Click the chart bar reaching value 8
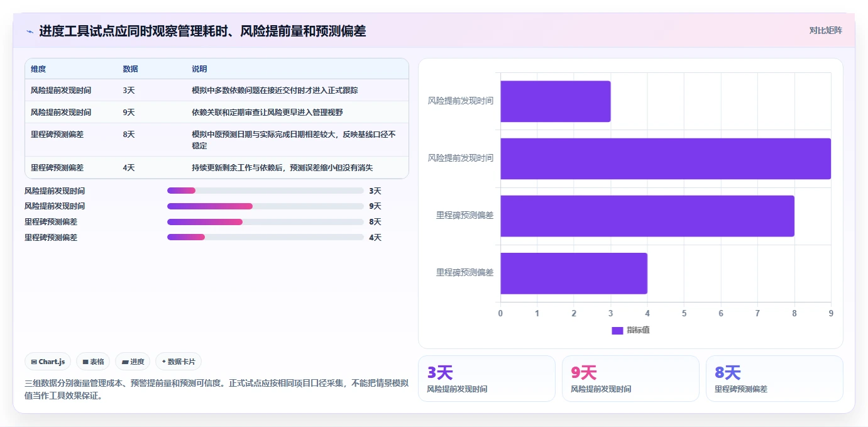The image size is (868, 427). [647, 216]
